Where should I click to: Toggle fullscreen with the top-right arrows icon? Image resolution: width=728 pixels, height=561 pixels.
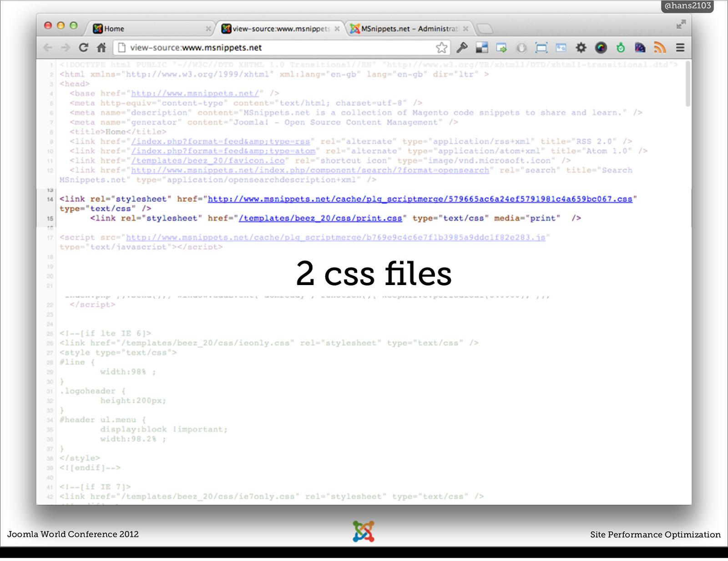(x=681, y=25)
